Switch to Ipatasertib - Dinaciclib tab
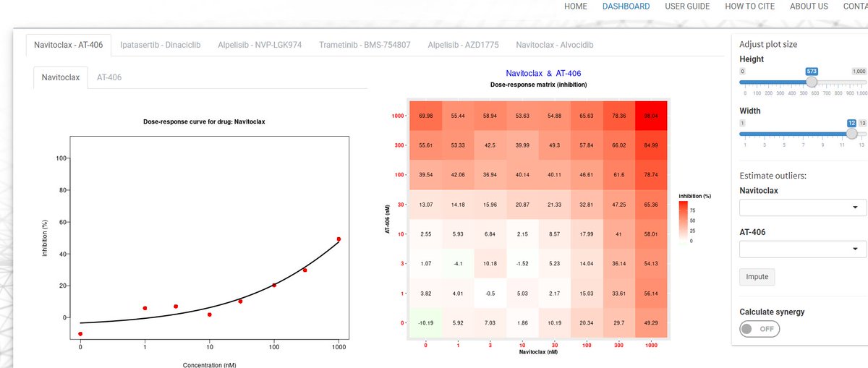This screenshot has height=368, width=868. [161, 45]
